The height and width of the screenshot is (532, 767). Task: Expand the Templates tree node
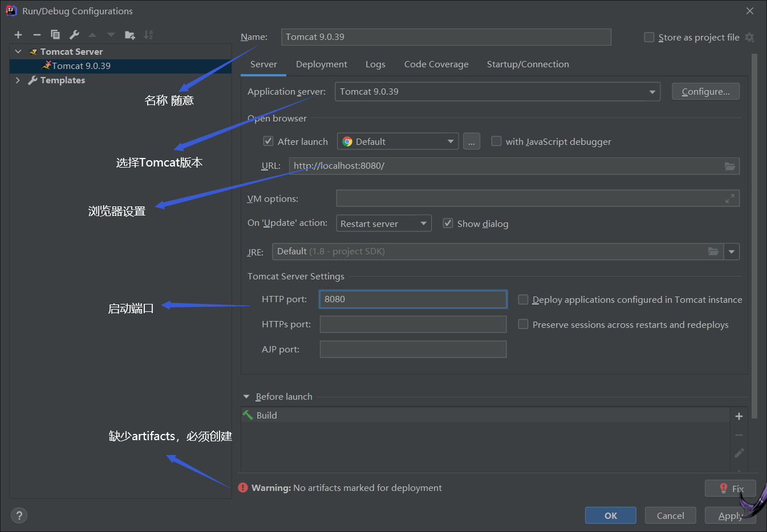(18, 80)
